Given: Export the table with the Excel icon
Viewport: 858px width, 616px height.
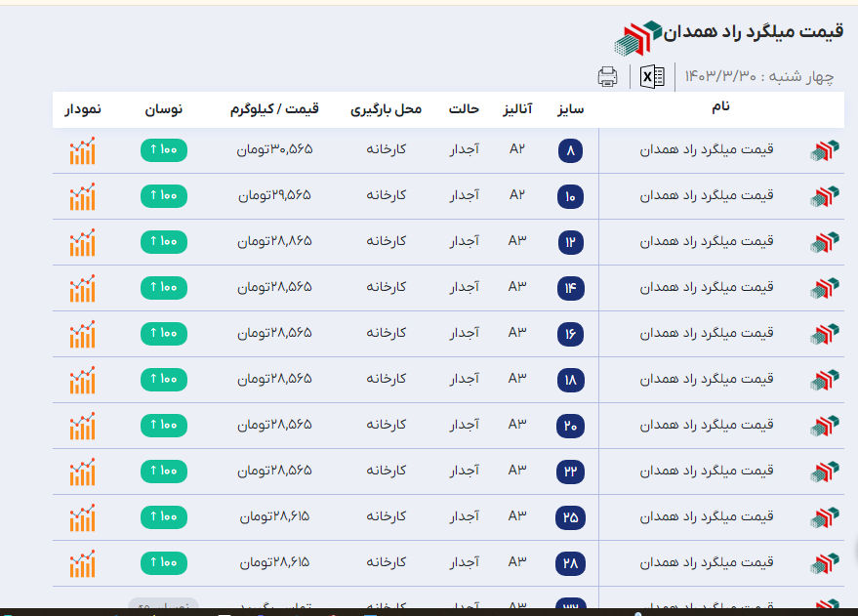Looking at the screenshot, I should (652, 76).
